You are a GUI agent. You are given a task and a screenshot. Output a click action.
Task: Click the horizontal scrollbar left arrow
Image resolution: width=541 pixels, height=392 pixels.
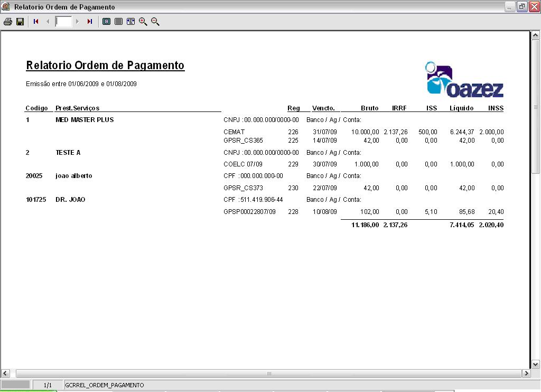pyautogui.click(x=5, y=373)
